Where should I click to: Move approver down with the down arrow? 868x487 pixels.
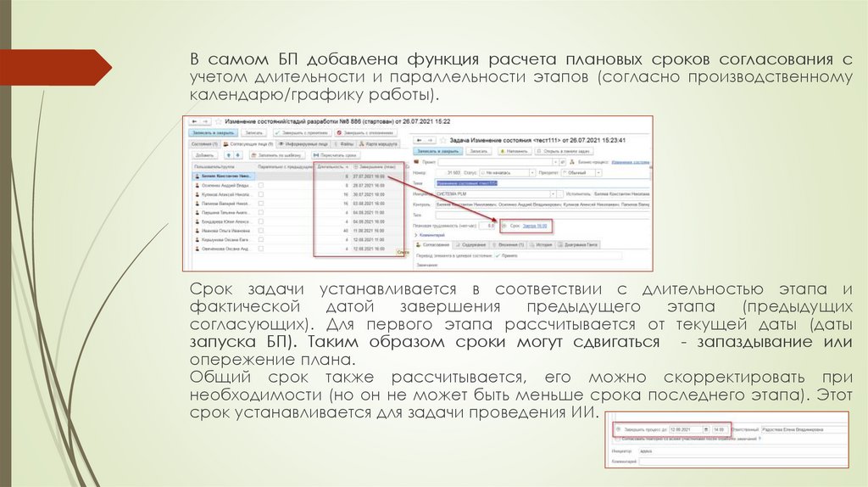[x=237, y=155]
